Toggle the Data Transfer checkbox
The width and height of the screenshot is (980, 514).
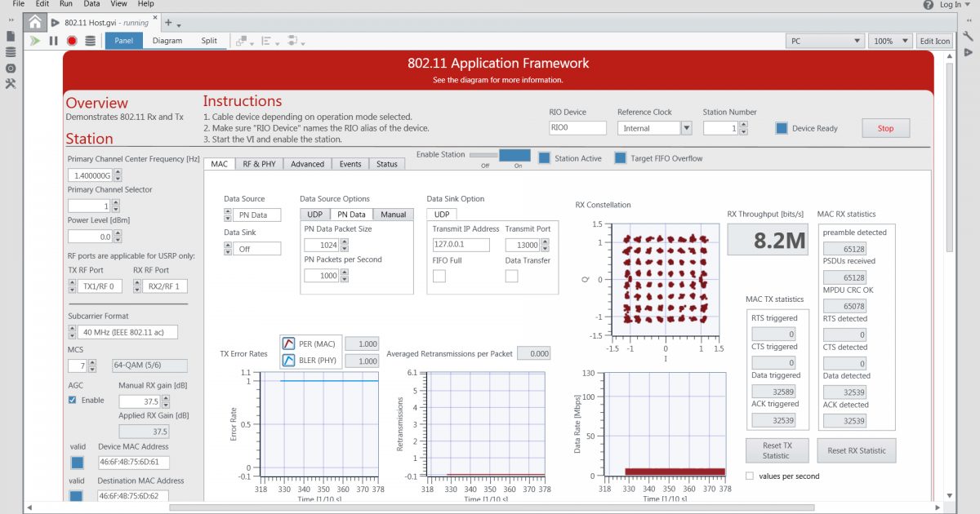pos(510,276)
